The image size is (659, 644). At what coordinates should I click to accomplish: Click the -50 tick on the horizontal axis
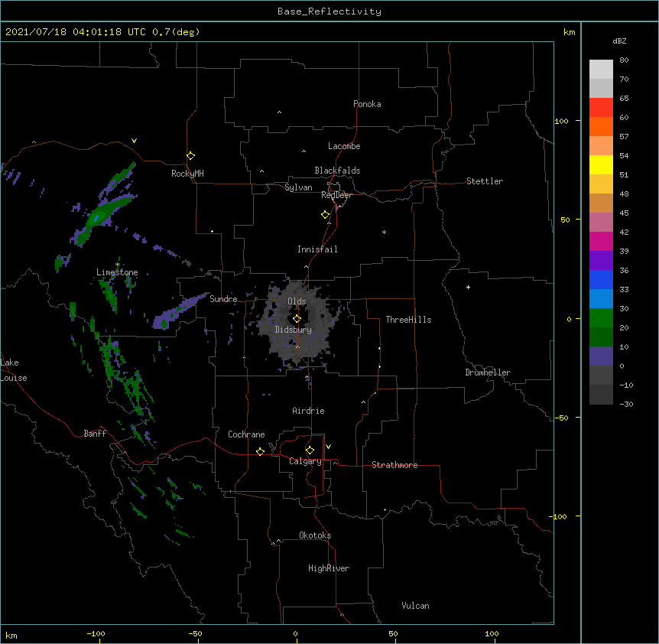point(196,633)
